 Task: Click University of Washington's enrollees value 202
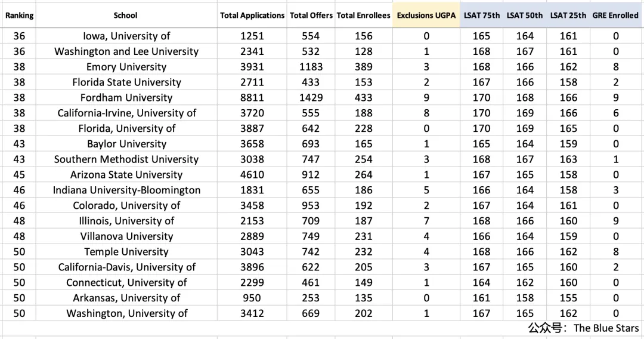tap(364, 313)
